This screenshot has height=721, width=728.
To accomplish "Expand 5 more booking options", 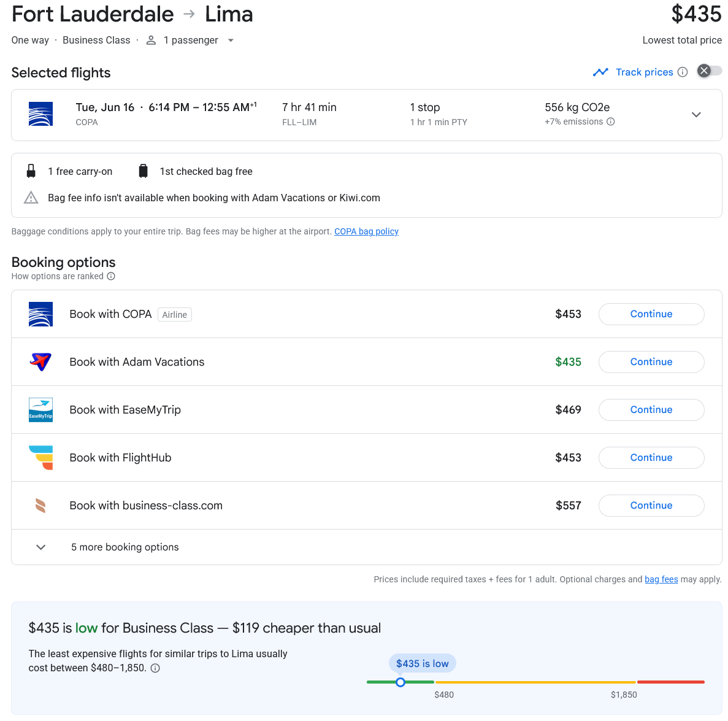I will [41, 547].
